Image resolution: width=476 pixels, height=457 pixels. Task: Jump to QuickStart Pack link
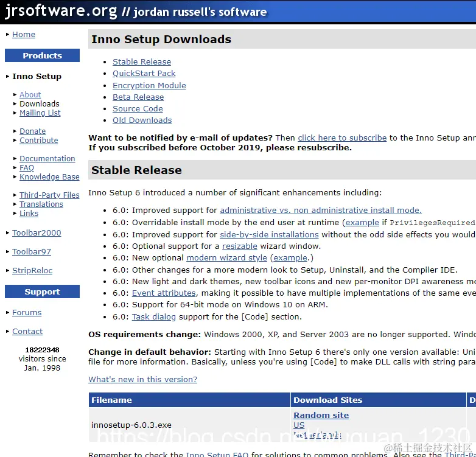pos(144,74)
